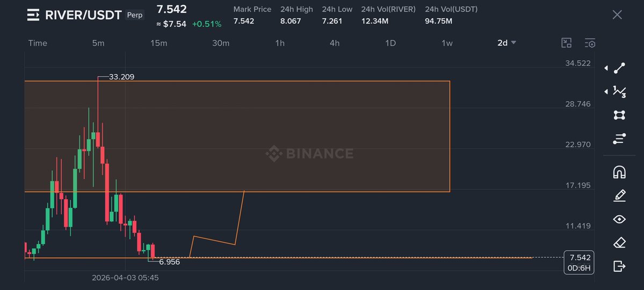
Task: Click the +0.51% change value
Action: coord(207,24)
